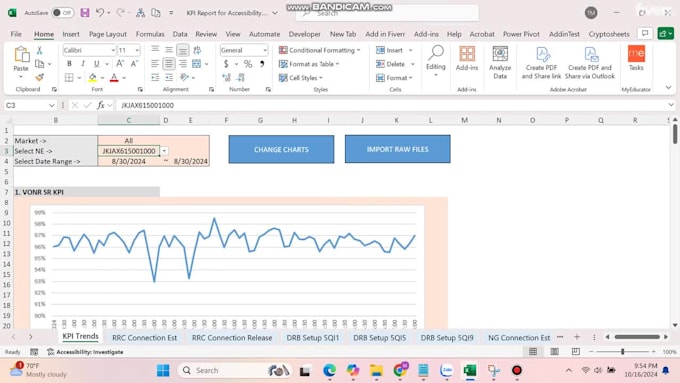Open Cell Styles dropdown
Viewport: 680px width, 383px height.
[301, 78]
